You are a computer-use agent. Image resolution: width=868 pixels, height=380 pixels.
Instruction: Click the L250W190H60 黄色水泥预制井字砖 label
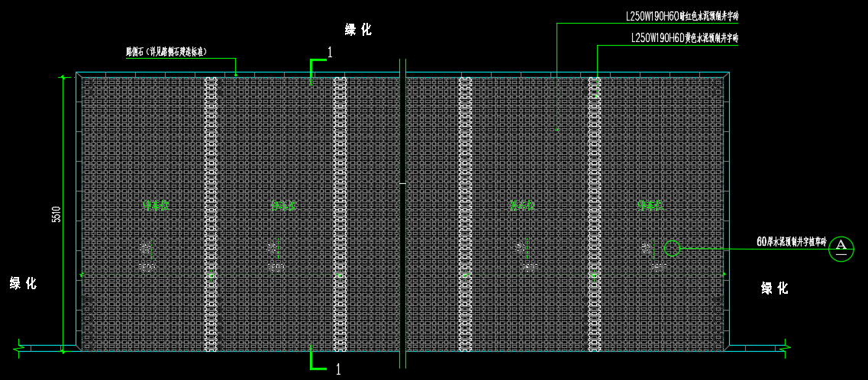(x=685, y=38)
